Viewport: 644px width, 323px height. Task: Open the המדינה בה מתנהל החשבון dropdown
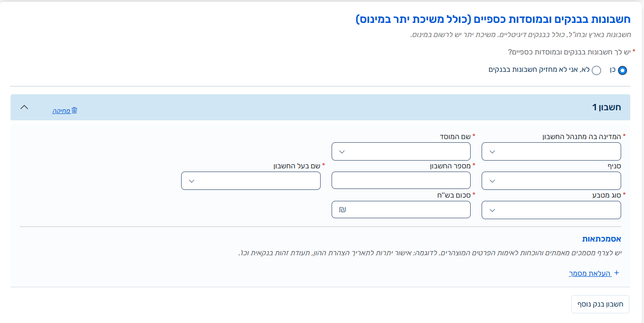[x=551, y=151]
